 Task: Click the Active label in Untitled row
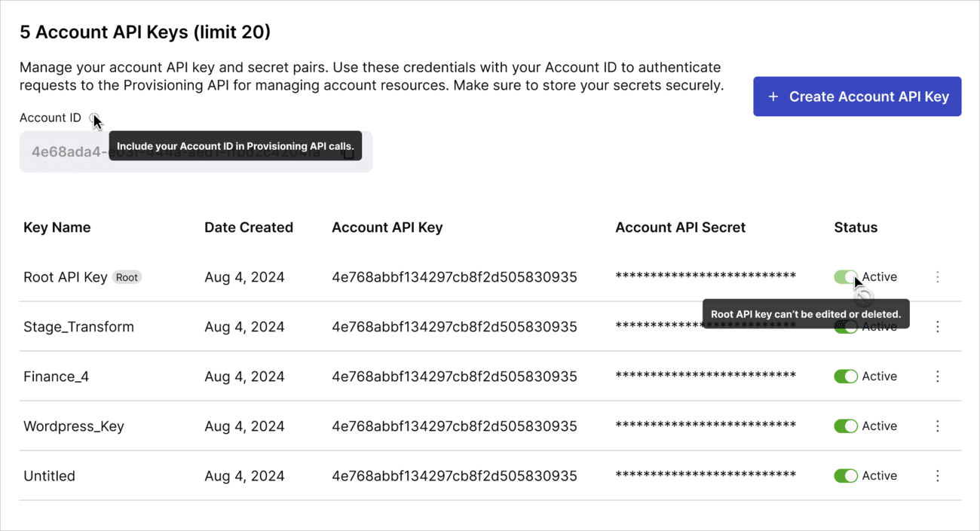click(x=880, y=476)
